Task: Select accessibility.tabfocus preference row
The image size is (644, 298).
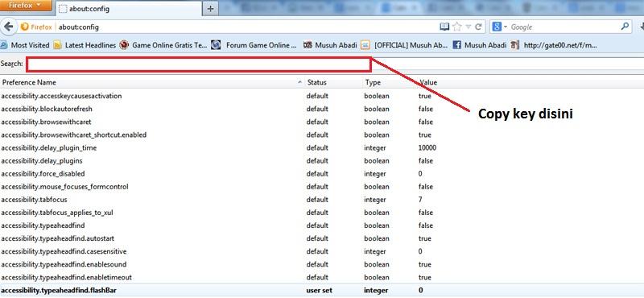Action: point(322,200)
